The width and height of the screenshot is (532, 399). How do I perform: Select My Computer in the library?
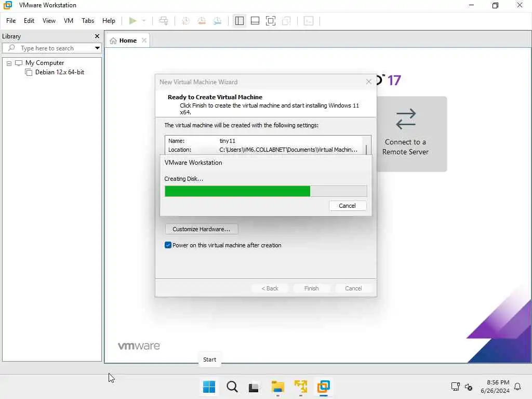(x=45, y=63)
